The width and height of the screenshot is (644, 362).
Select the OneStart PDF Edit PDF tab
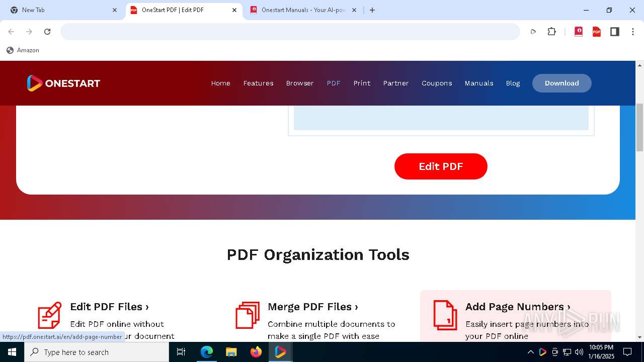[x=183, y=10]
